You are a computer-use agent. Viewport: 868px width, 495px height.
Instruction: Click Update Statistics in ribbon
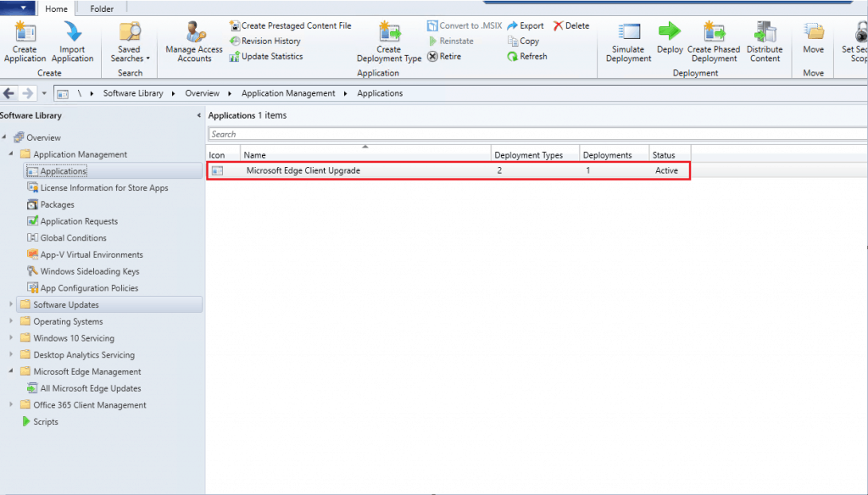[266, 57]
